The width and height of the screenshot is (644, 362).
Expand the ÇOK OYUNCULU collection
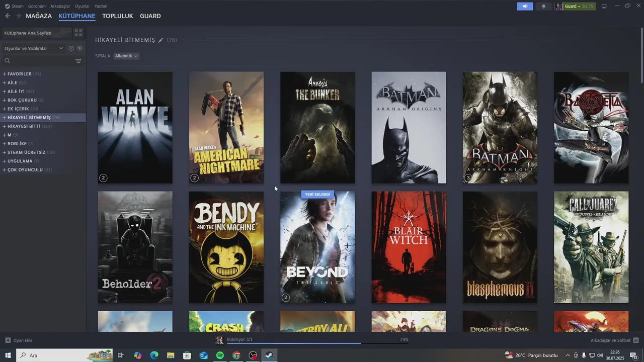coord(5,170)
